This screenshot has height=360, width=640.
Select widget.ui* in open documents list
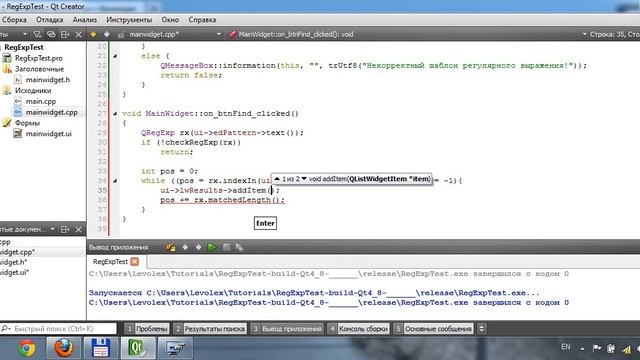click(14, 272)
